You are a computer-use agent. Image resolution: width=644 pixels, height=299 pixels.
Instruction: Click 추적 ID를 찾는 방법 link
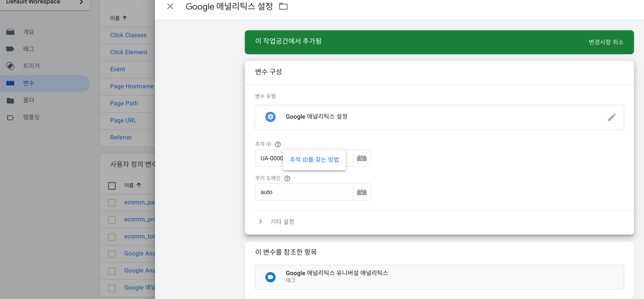pos(314,160)
